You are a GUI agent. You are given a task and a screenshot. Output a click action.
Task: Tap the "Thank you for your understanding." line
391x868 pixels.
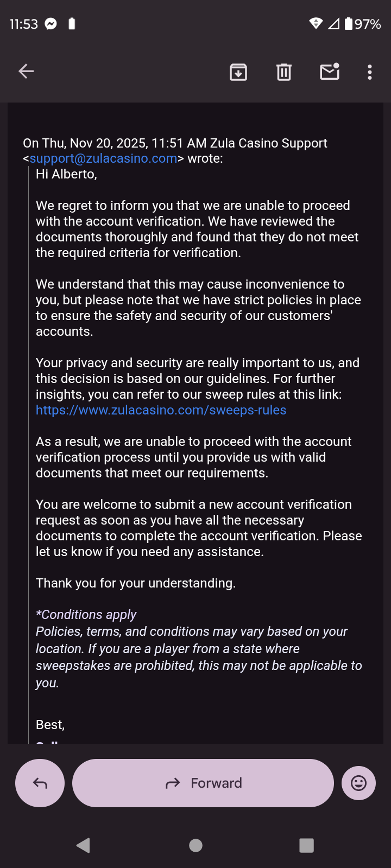[x=136, y=583]
